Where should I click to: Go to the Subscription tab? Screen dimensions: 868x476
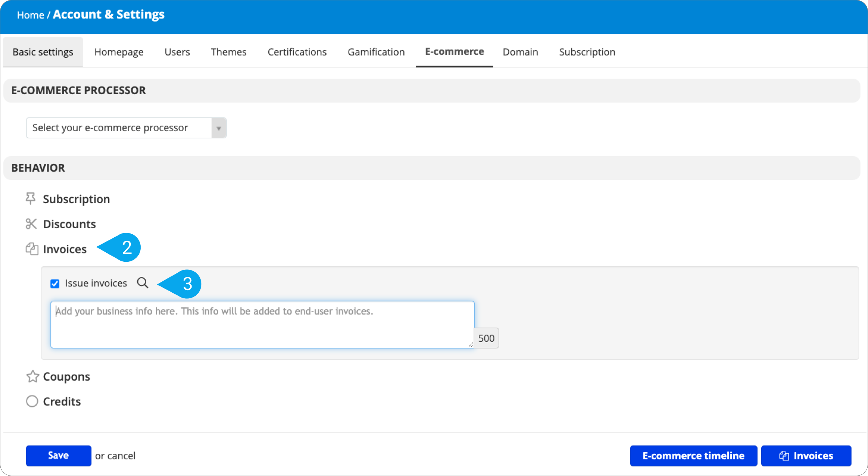click(587, 52)
